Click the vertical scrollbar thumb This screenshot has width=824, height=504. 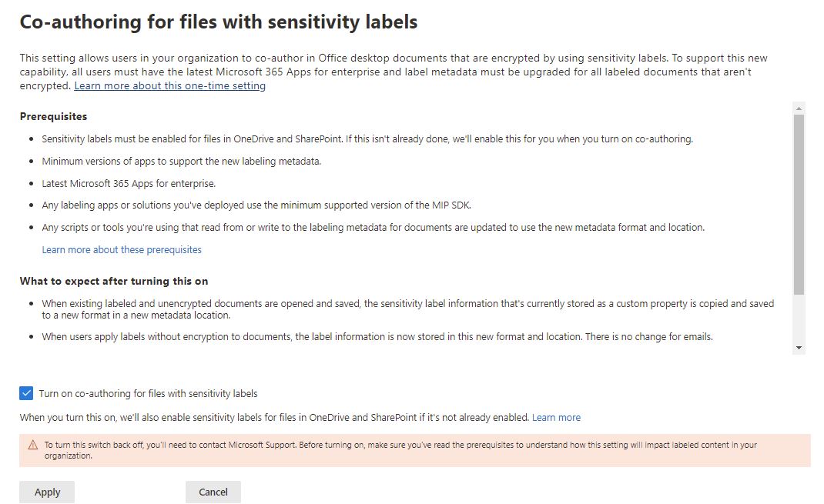click(799, 204)
